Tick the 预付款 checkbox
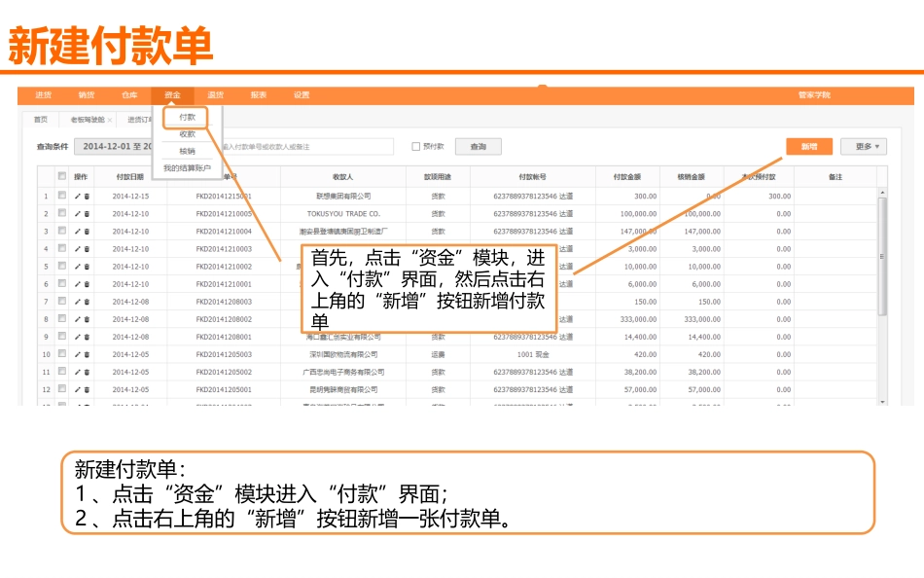 pyautogui.click(x=415, y=146)
